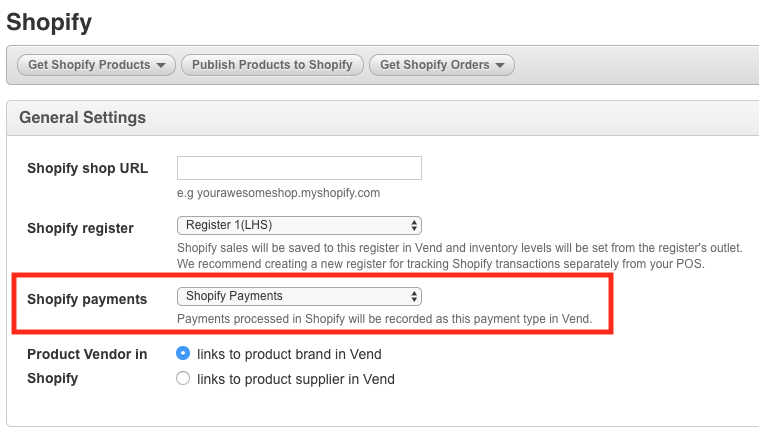This screenshot has width=759, height=432.
Task: Click Publish Products to Shopify button
Action: coord(272,65)
